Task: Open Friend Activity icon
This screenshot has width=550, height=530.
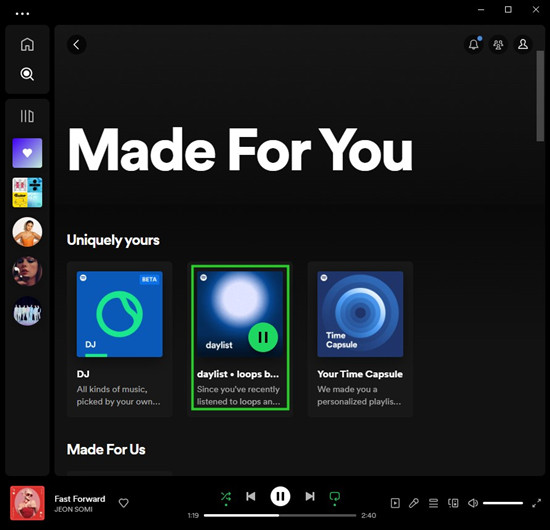Action: (x=498, y=44)
